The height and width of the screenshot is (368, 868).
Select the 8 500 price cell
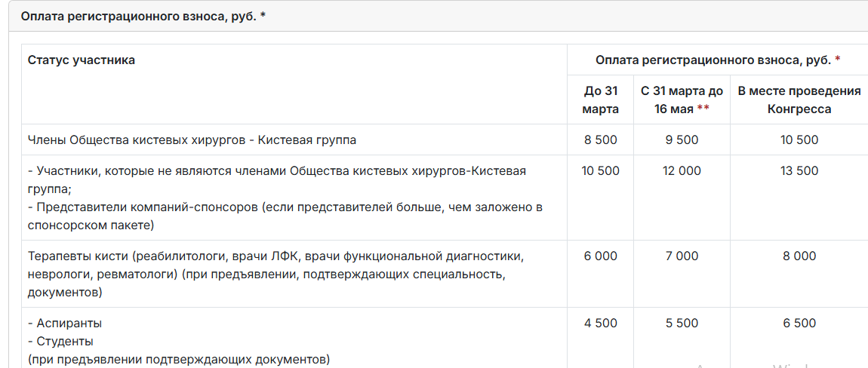pos(600,140)
